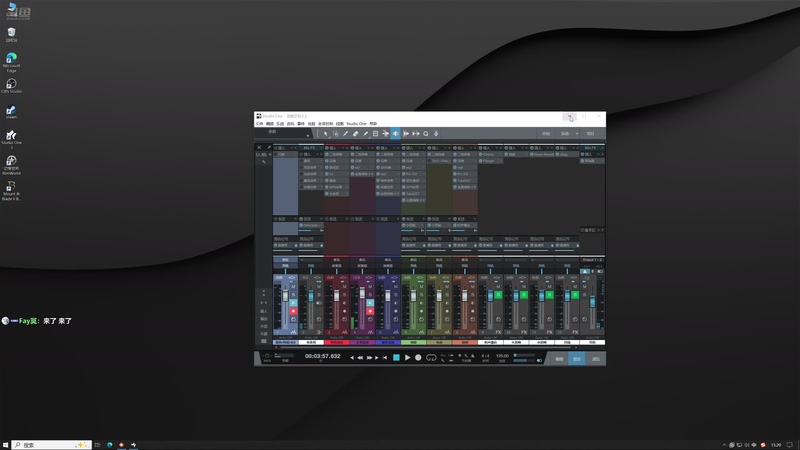Viewport: 800px width, 450px height.
Task: Open the 视图 menu
Action: [340, 123]
